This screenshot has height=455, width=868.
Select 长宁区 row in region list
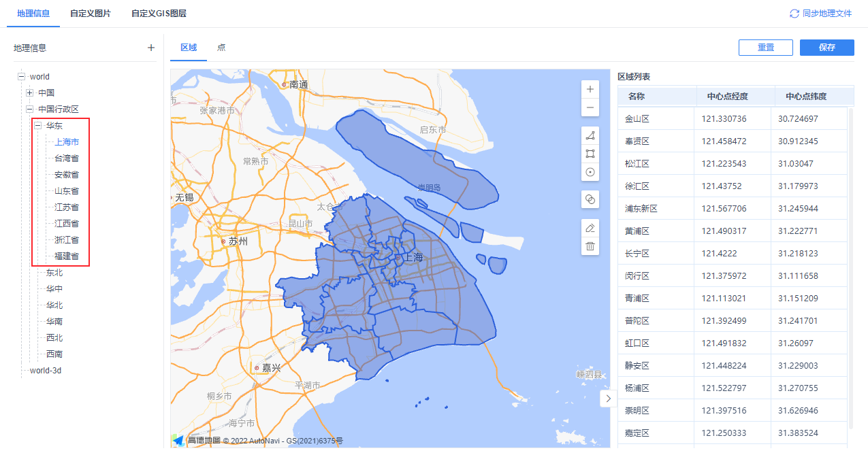tap(733, 254)
